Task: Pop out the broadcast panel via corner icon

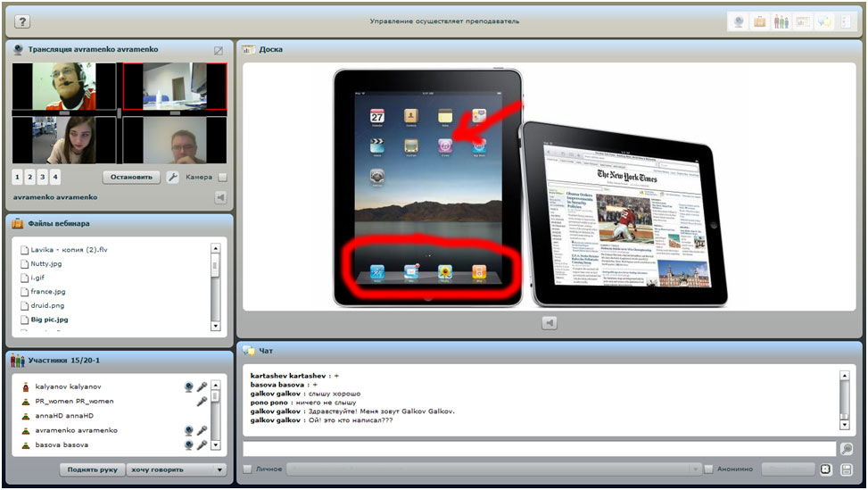Action: point(219,50)
